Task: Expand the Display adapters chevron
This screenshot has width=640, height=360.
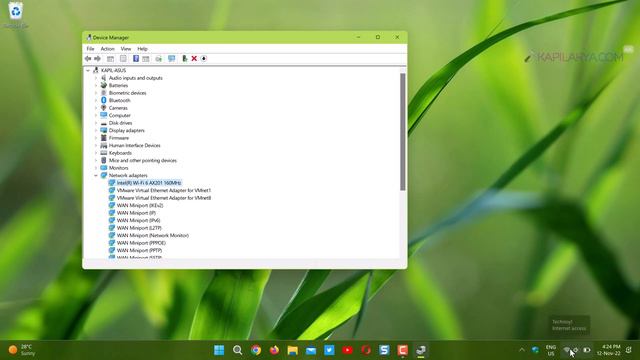Action: point(96,131)
